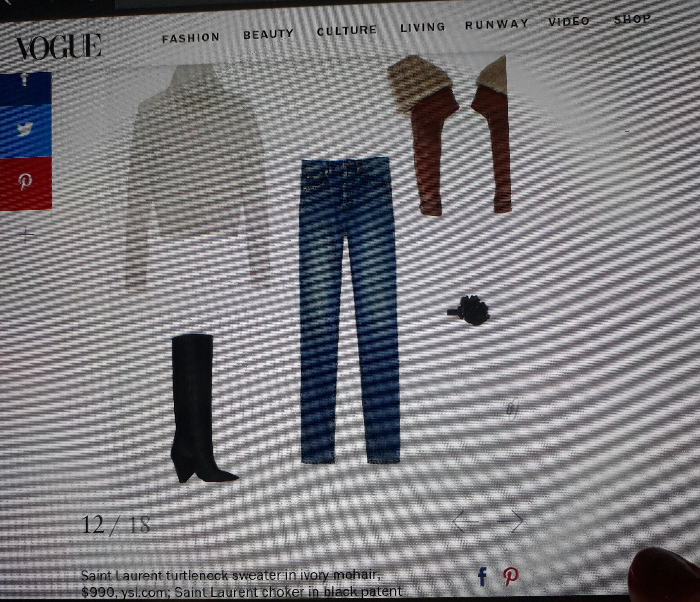Screen dimensions: 700x602
Task: Open the Fashion menu
Action: tap(190, 38)
